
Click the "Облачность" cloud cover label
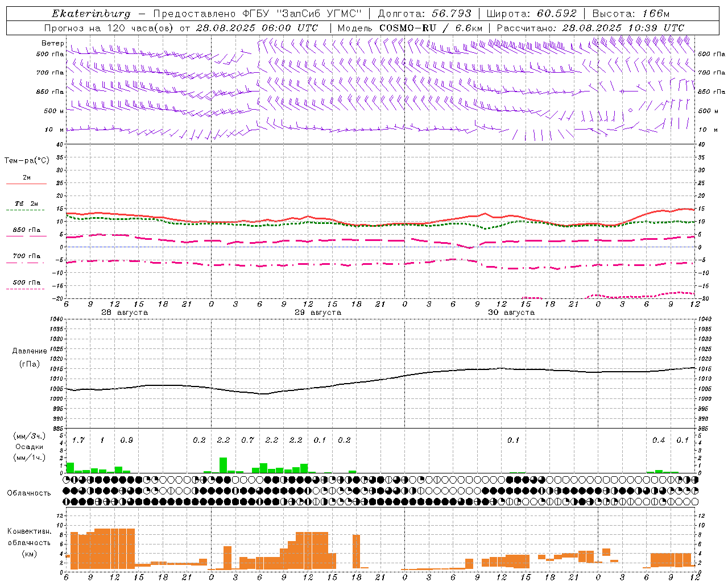pos(29,493)
